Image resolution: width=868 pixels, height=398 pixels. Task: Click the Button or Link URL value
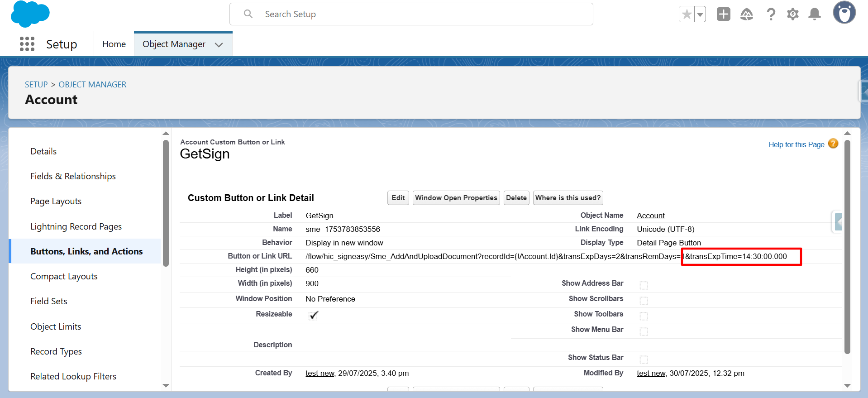546,256
